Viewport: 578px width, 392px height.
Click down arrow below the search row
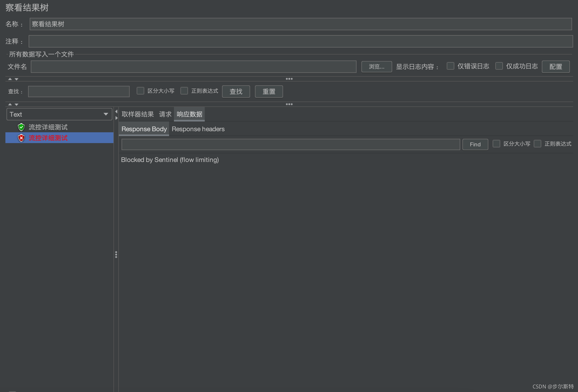(x=16, y=104)
